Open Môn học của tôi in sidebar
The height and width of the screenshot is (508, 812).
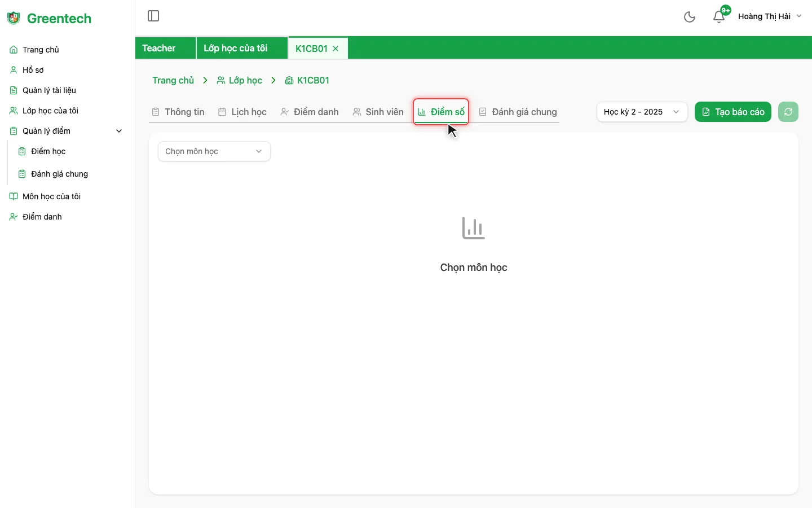point(51,196)
